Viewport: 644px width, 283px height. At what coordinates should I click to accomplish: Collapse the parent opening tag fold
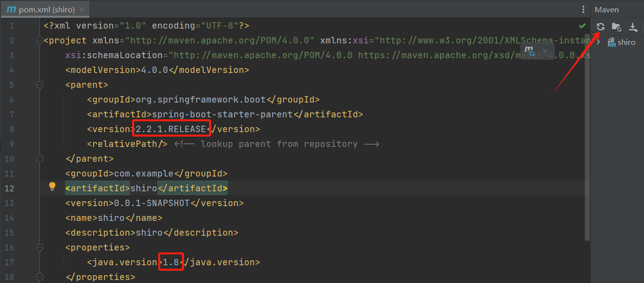(39, 85)
